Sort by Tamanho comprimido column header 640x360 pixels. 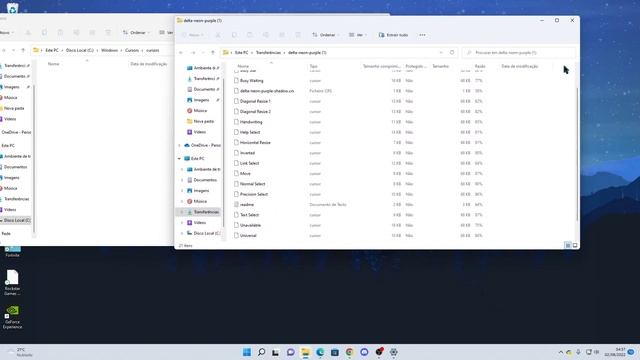coord(382,66)
